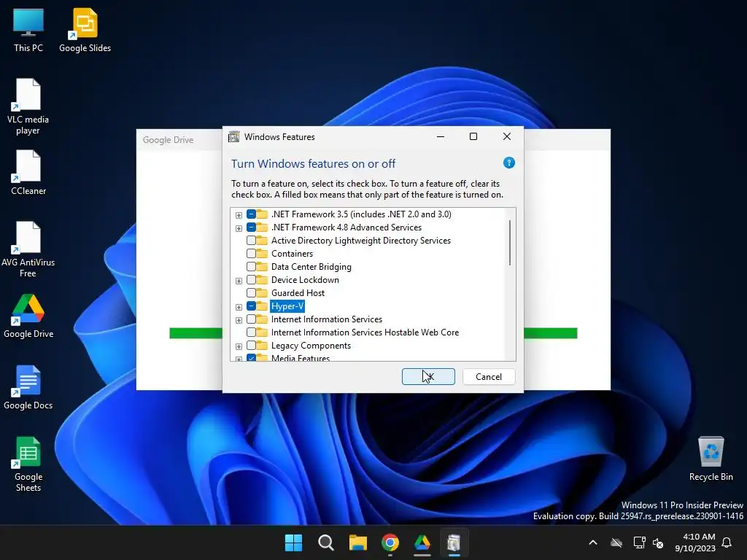Expand the .NET Framework 3.5 node
The image size is (747, 560).
coord(239,215)
